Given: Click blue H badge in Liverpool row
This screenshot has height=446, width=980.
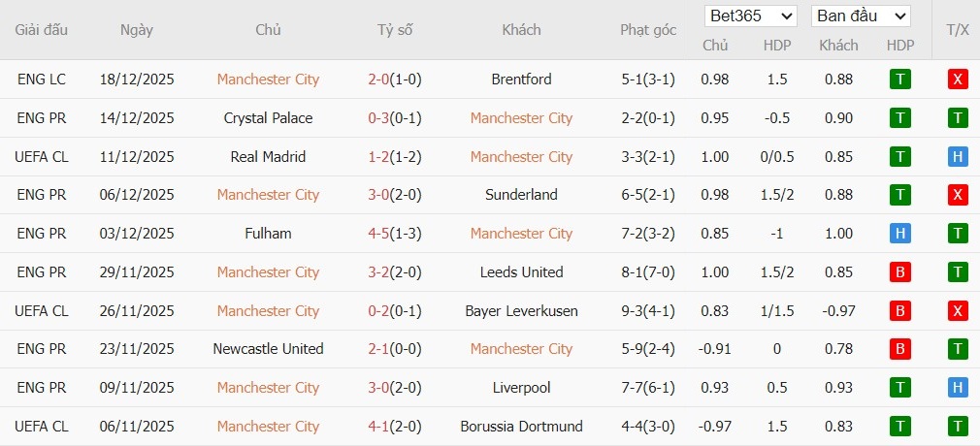Looking at the screenshot, I should (x=958, y=388).
